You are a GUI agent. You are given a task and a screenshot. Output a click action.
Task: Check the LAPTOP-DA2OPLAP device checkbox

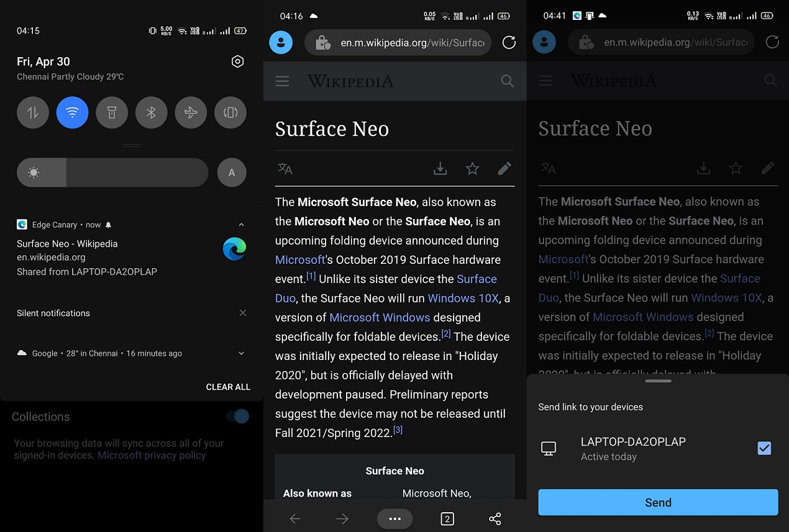point(764,448)
